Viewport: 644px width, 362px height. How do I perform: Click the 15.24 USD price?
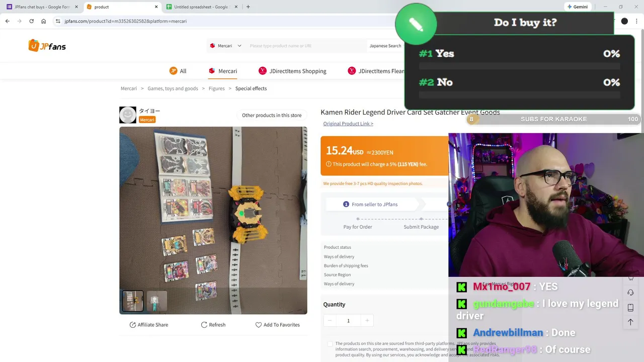point(345,151)
